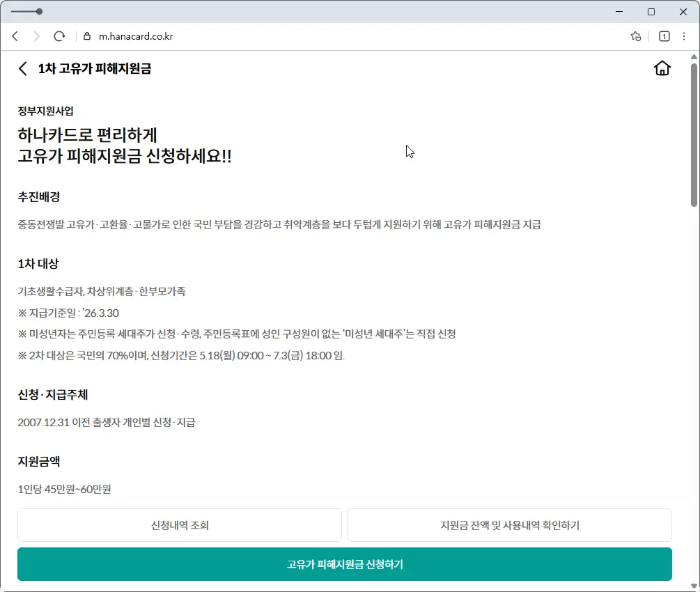The width and height of the screenshot is (700, 592).
Task: Click the 정부지원사업 label
Action: [x=45, y=111]
